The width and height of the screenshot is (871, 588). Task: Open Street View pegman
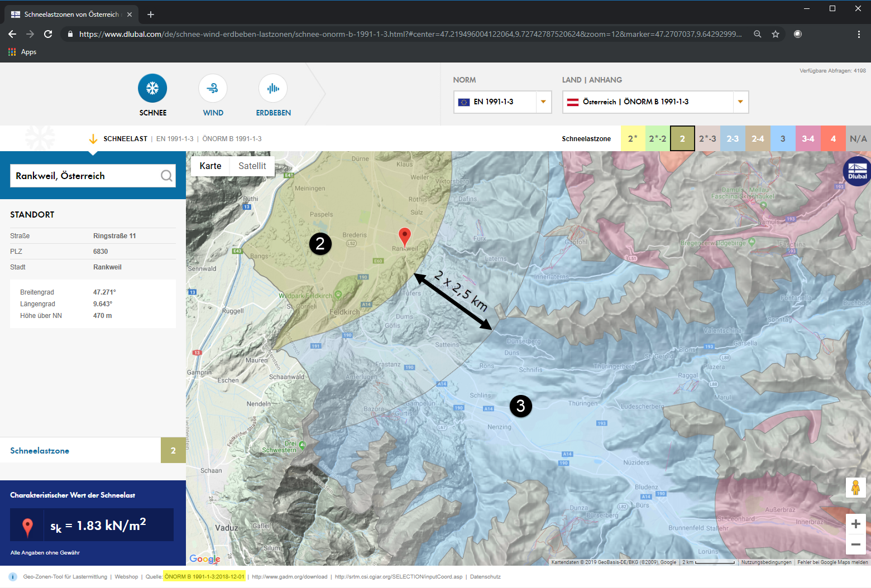click(x=855, y=488)
